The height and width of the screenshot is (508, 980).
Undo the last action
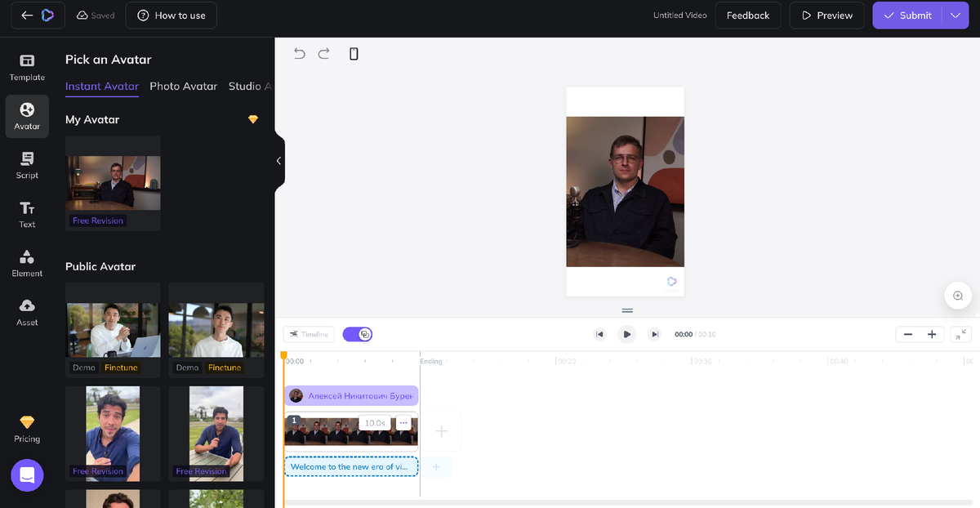[300, 54]
